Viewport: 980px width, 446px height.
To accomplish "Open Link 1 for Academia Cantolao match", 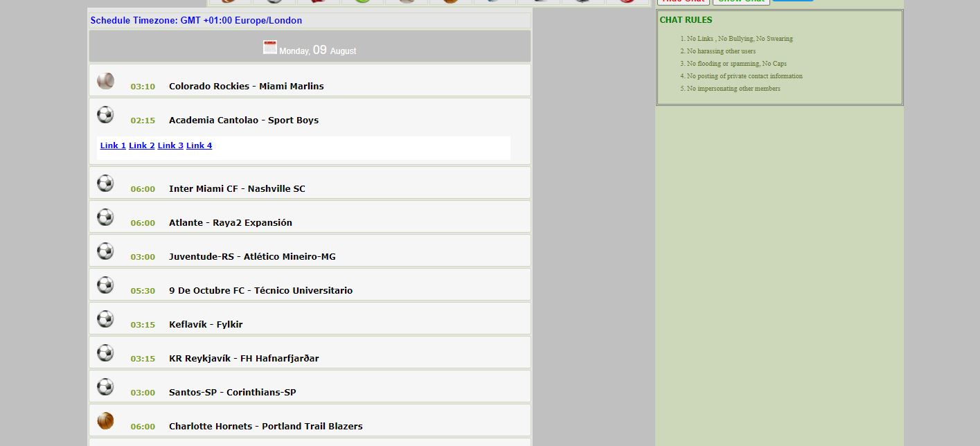I will tap(113, 145).
